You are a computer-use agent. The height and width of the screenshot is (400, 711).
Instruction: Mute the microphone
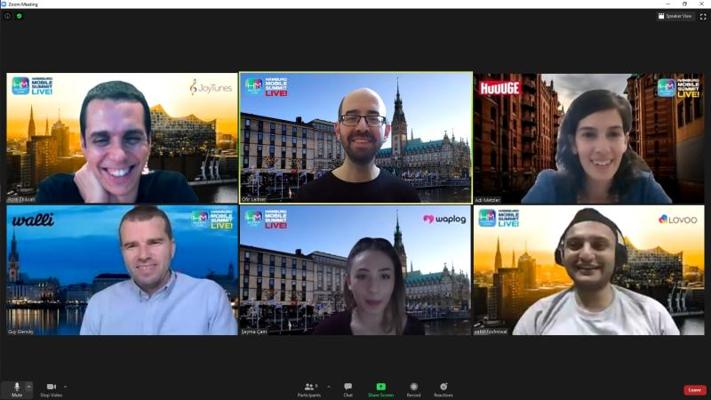click(17, 390)
